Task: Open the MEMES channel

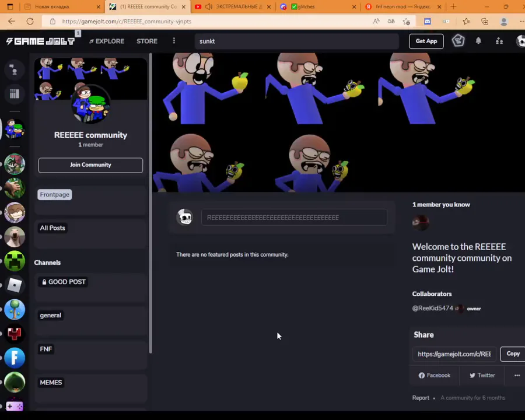Action: point(51,383)
